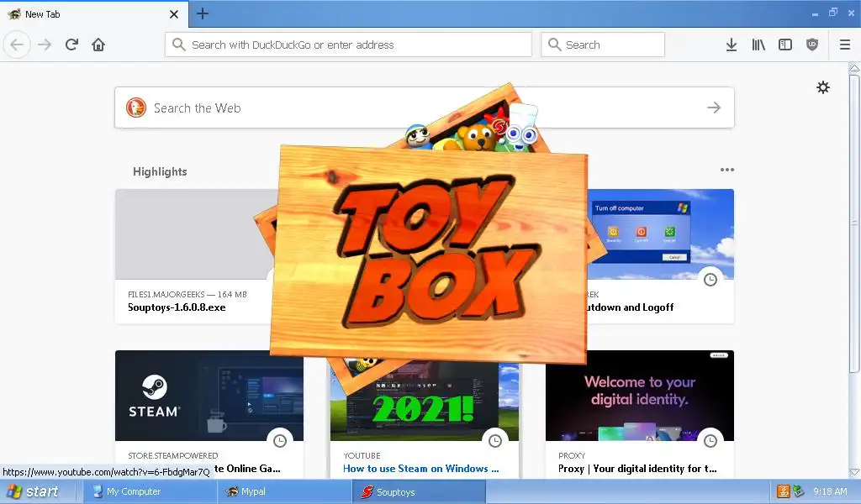The height and width of the screenshot is (504, 861).
Task: Click the Highlights section heading
Action: tap(160, 171)
